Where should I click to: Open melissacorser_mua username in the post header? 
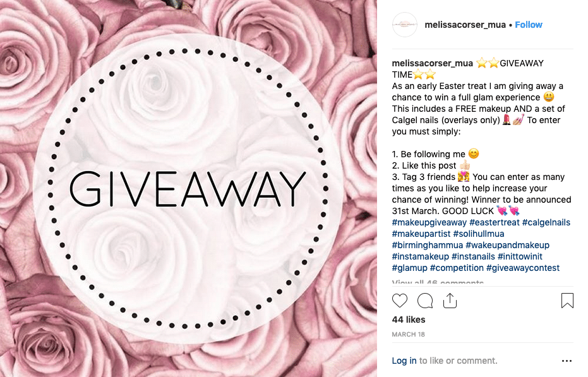click(465, 25)
